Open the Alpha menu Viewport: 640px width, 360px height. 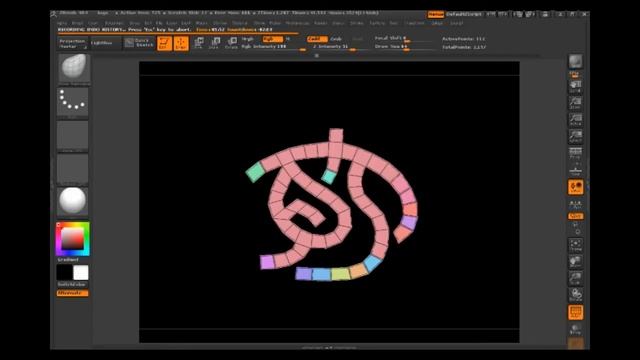pyautogui.click(x=62, y=24)
